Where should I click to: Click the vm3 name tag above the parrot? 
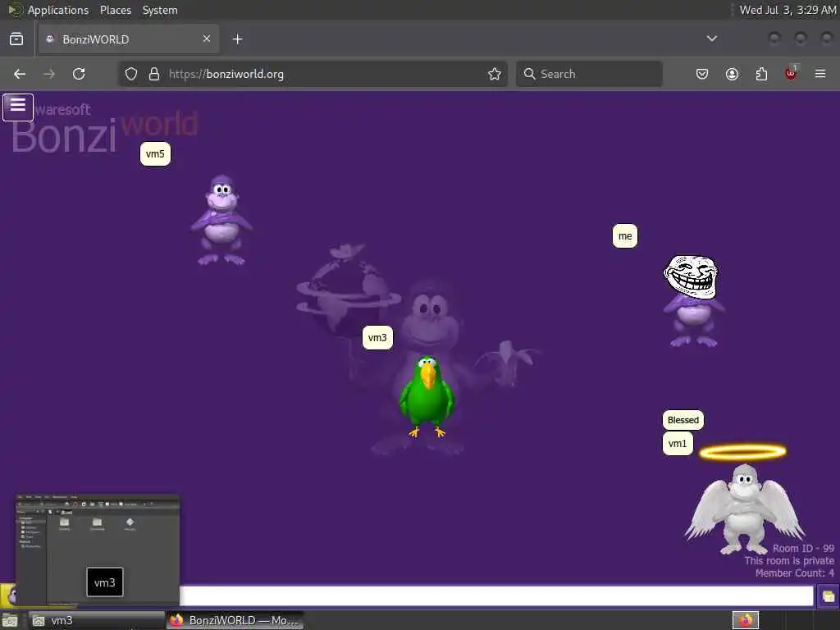377,337
